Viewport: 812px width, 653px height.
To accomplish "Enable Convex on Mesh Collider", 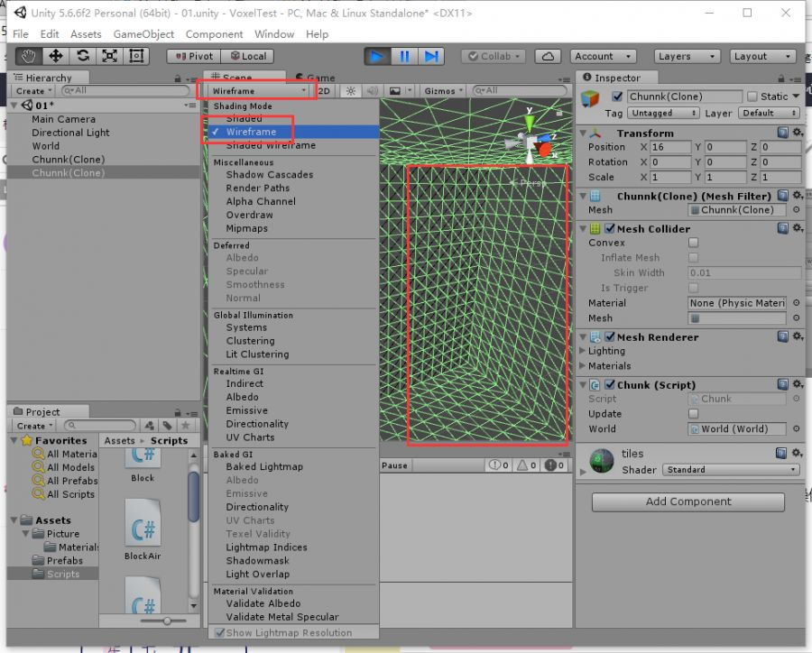I will click(x=694, y=243).
